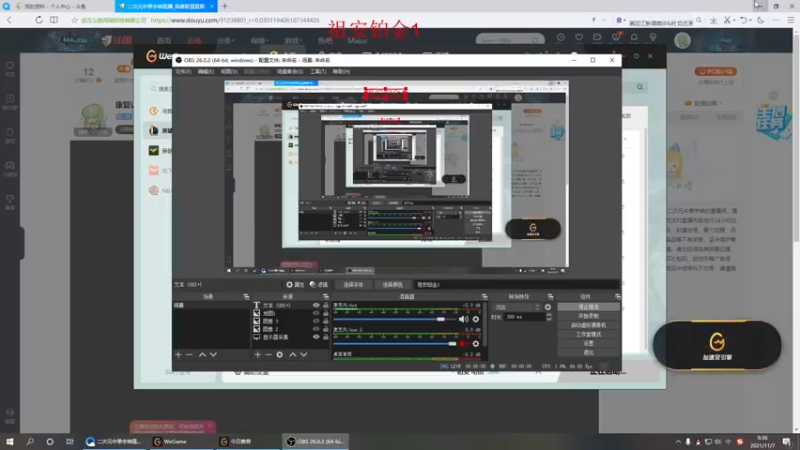Pop out the sources dock panel
800x450 pixels.
(326, 296)
